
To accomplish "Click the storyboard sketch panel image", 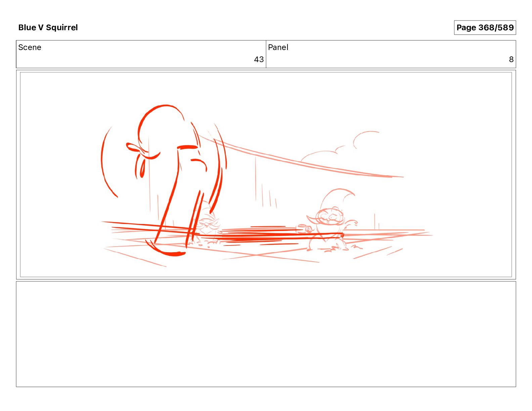I will [266, 175].
